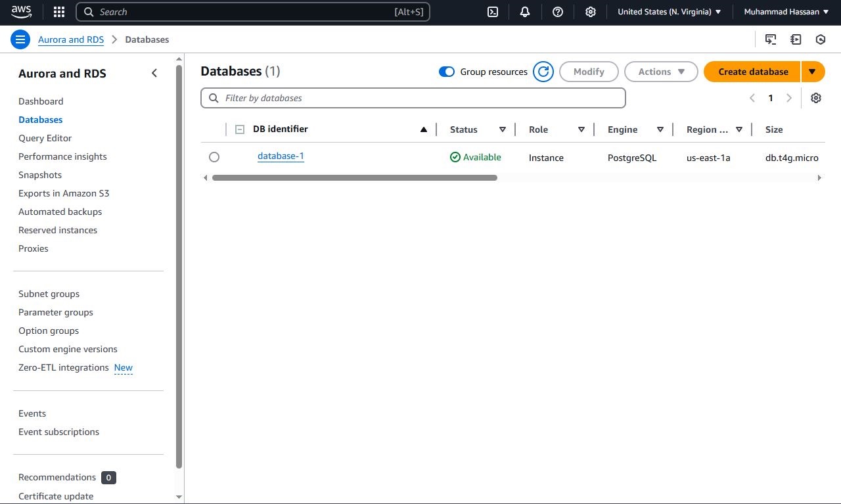
Task: Open Subnet groups in sidebar
Action: tap(49, 294)
